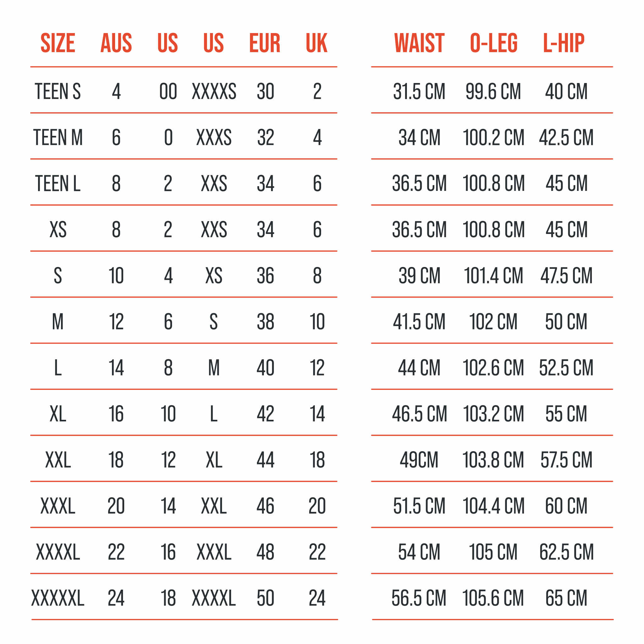
Task: Click the O-LEG column header
Action: (x=494, y=43)
